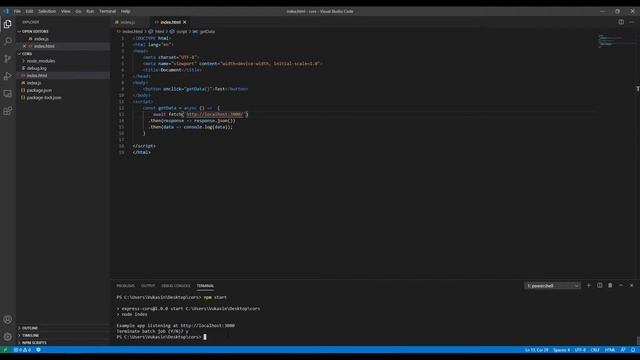Viewport: 640px width, 360px height.
Task: Click the split editor icon
Action: coord(621,22)
